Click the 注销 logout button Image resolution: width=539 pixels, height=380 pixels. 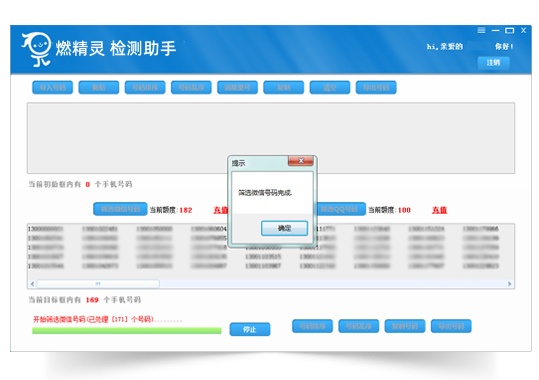point(493,63)
